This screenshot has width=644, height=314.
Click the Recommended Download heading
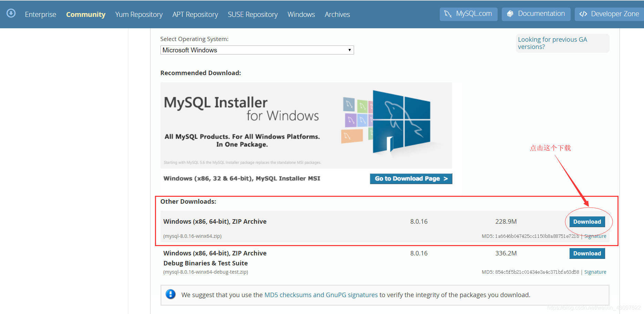[200, 73]
